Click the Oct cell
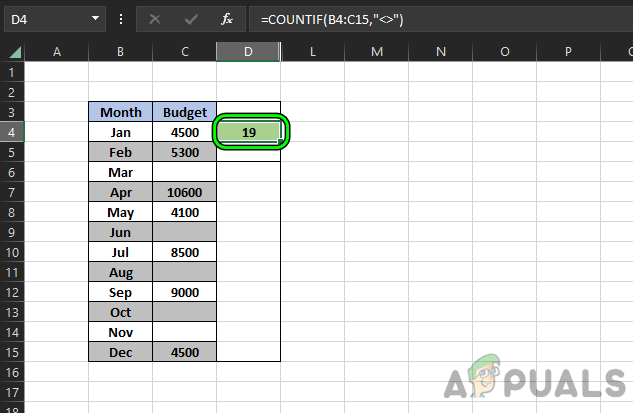The image size is (633, 413). point(121,312)
